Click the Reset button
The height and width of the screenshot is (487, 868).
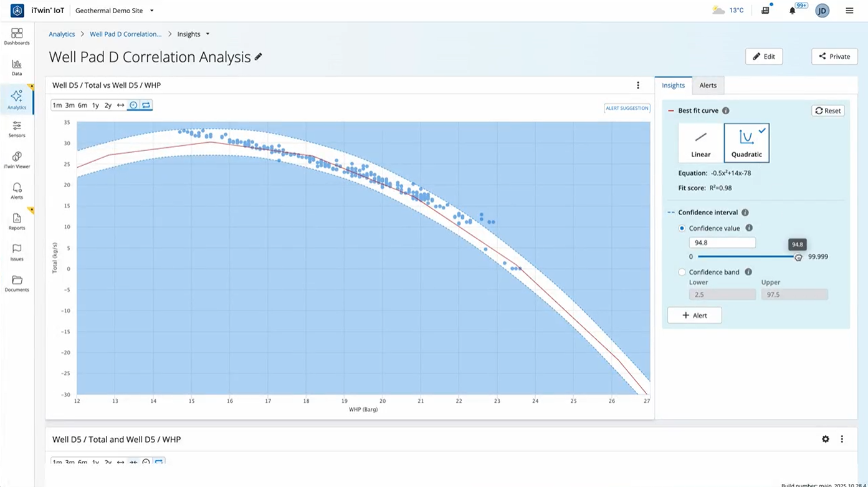click(827, 110)
